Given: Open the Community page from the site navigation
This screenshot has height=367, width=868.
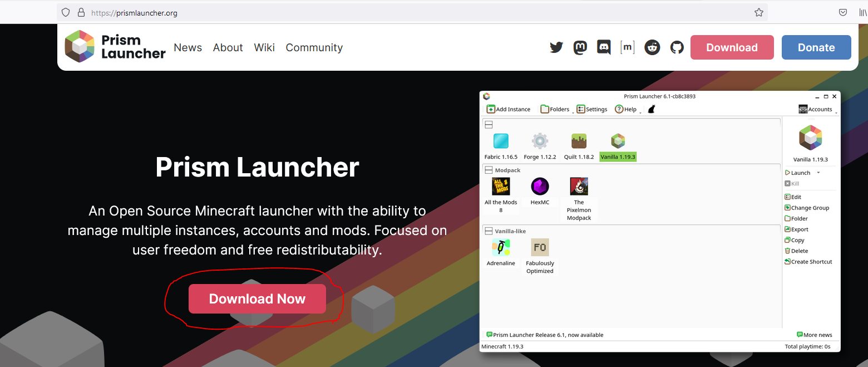Looking at the screenshot, I should tap(314, 47).
